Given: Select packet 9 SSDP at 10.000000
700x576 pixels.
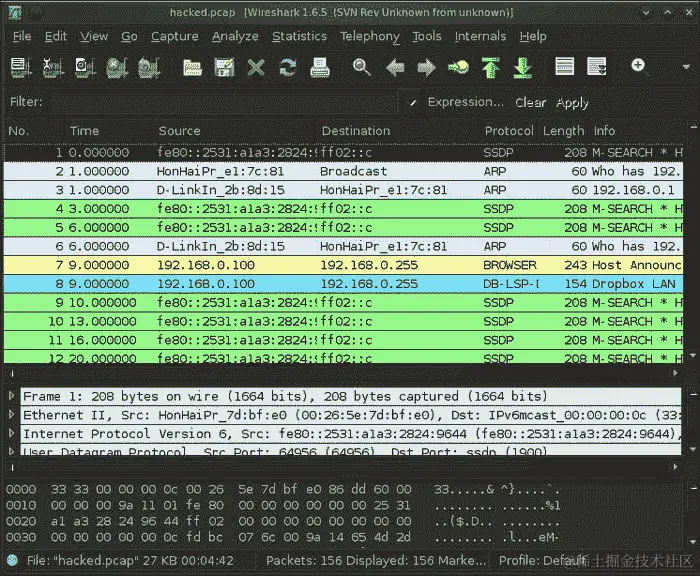Looking at the screenshot, I should (x=343, y=303).
